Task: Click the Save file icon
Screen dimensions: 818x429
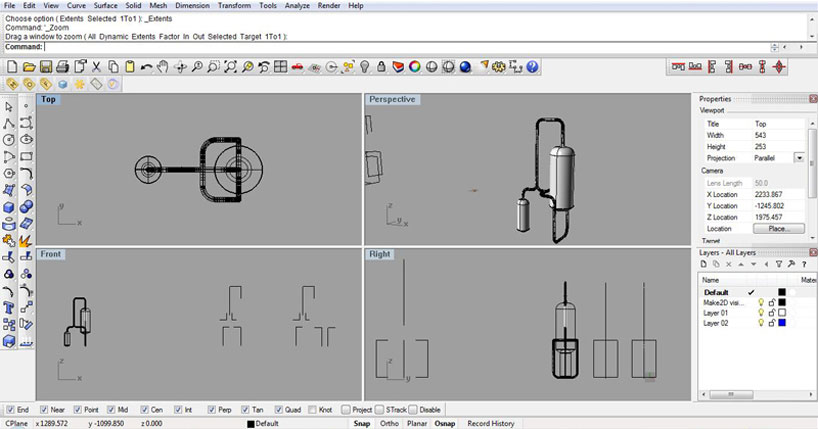Action: 44,67
